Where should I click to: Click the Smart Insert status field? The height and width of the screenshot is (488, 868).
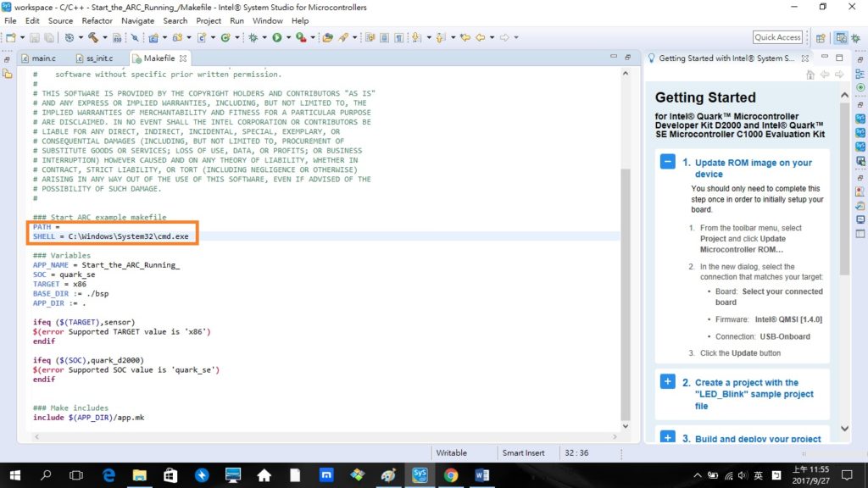523,452
